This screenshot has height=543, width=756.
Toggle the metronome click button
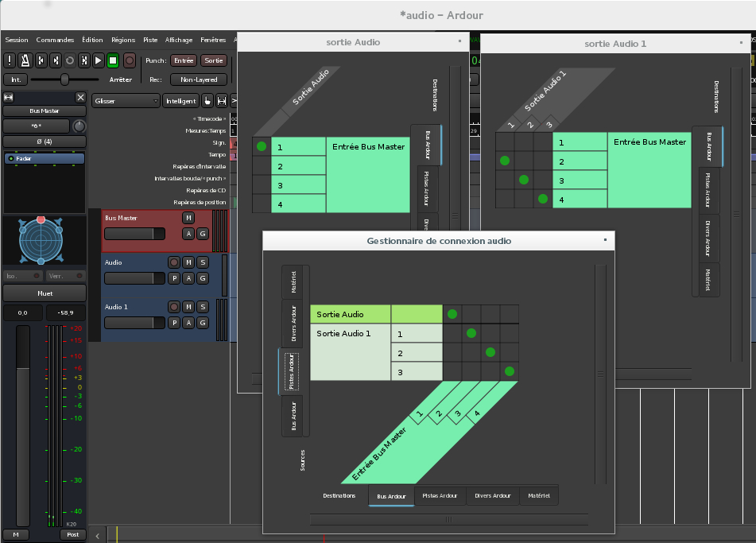tap(25, 60)
